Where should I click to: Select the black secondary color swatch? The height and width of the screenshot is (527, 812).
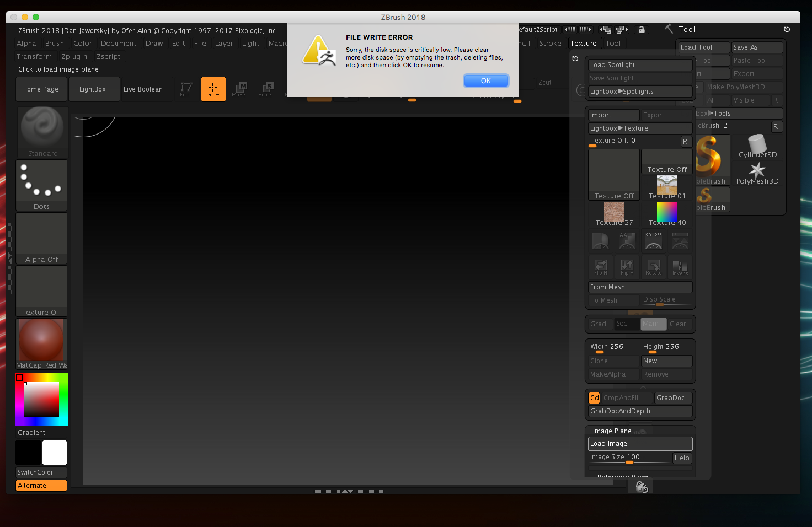[x=28, y=453]
